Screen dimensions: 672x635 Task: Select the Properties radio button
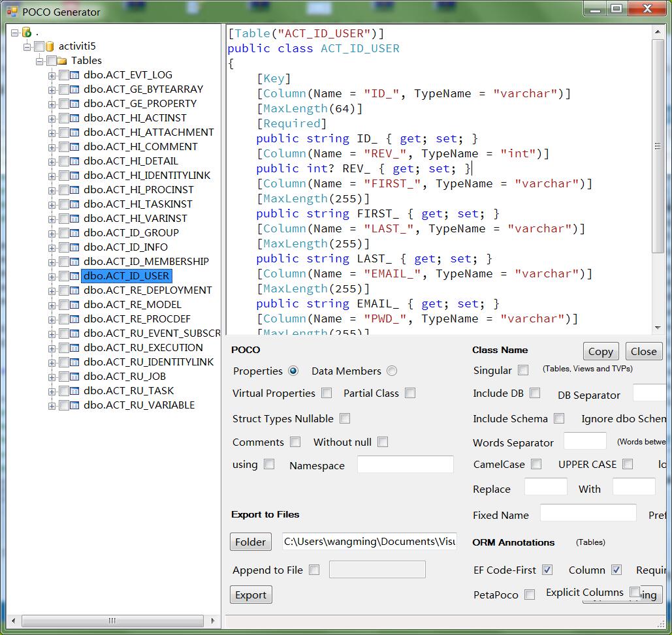[293, 371]
